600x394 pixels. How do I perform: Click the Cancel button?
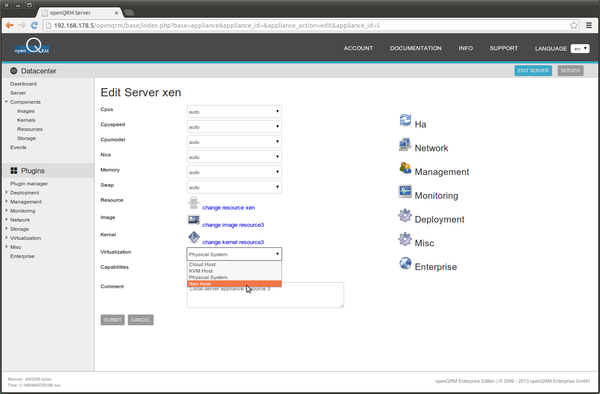coord(140,320)
